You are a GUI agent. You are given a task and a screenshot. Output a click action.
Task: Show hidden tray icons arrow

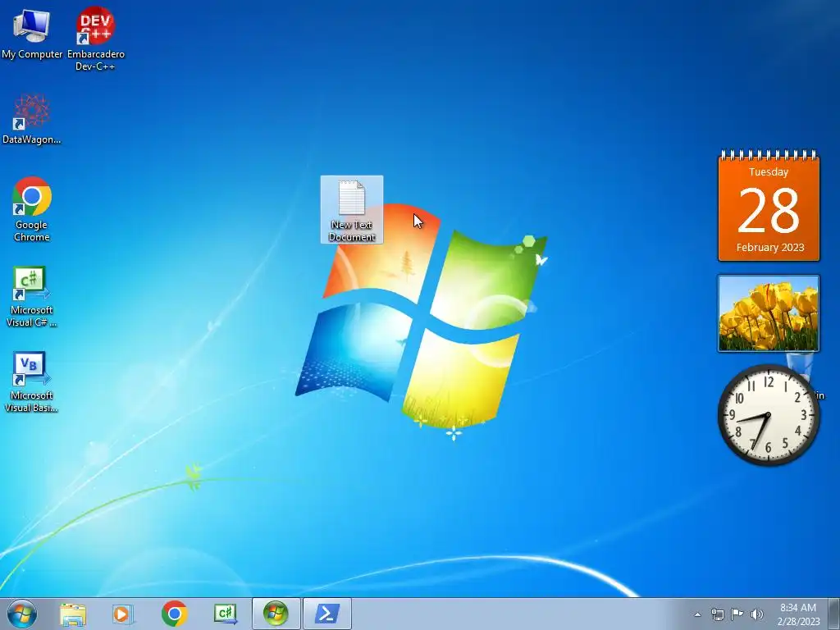coord(697,614)
